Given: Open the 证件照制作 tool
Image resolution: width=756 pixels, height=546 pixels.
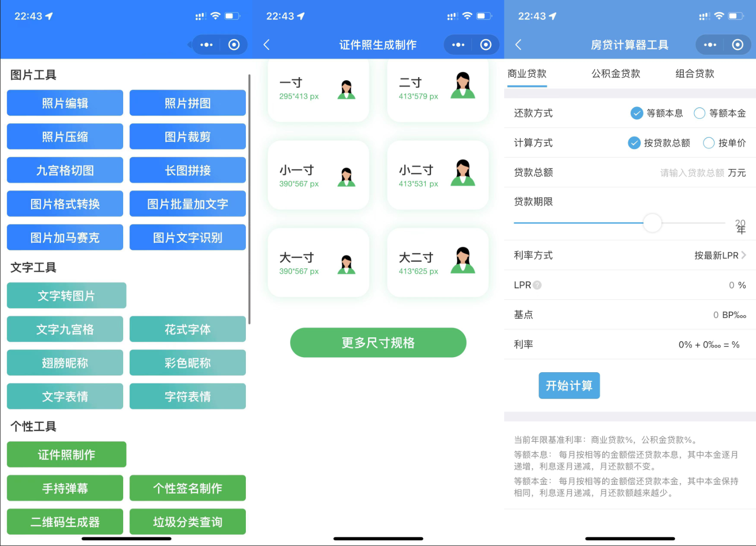Looking at the screenshot, I should tap(66, 454).
